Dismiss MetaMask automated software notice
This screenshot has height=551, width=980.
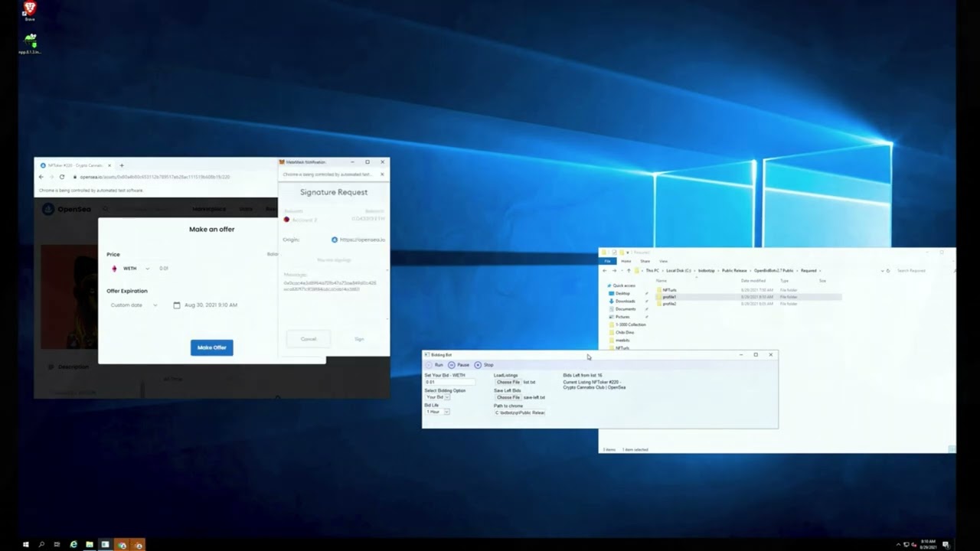[382, 174]
